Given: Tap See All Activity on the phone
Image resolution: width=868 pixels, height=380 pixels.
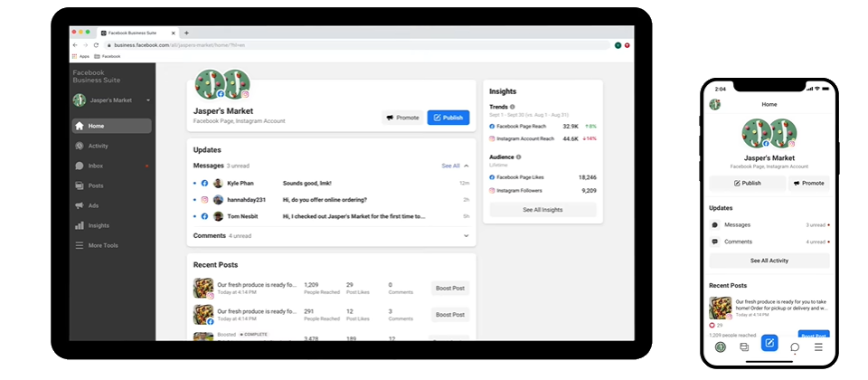Looking at the screenshot, I should [769, 261].
